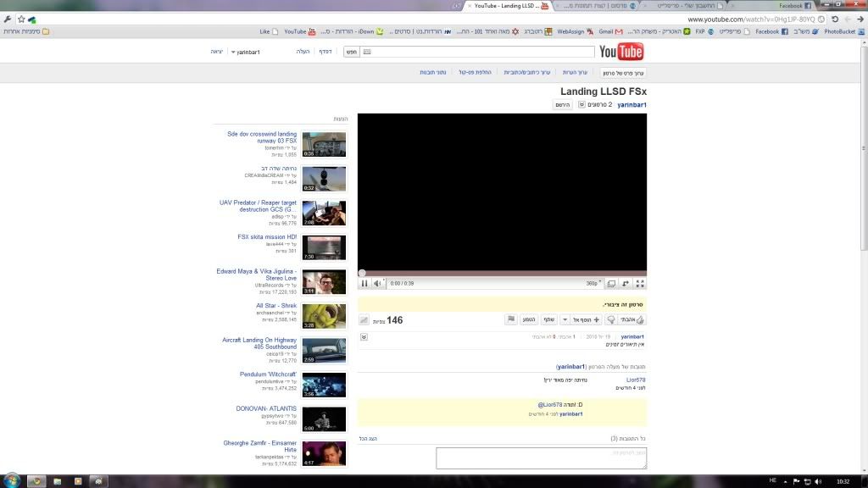Like the video with thumbs up
This screenshot has width=868, height=488.
point(632,319)
